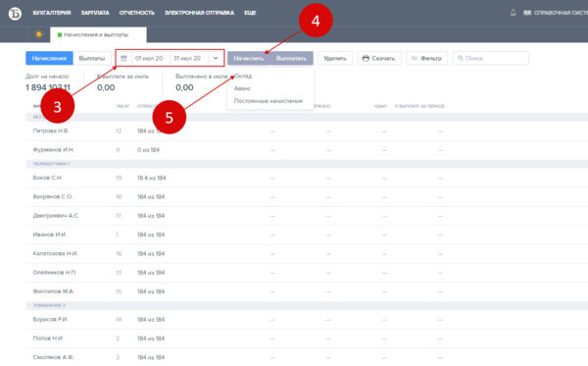This screenshot has width=588, height=366.
Task: Open the Фильтр button label
Action: point(431,58)
